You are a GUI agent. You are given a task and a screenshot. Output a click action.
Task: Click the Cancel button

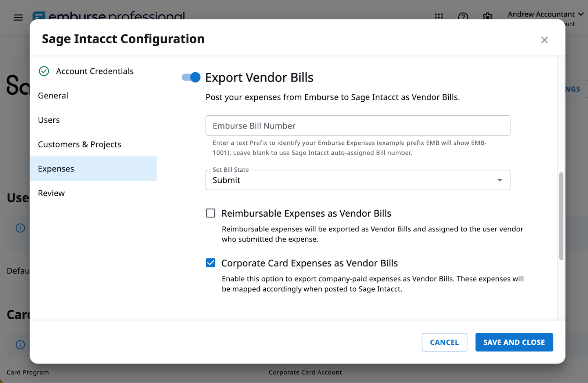(x=444, y=342)
